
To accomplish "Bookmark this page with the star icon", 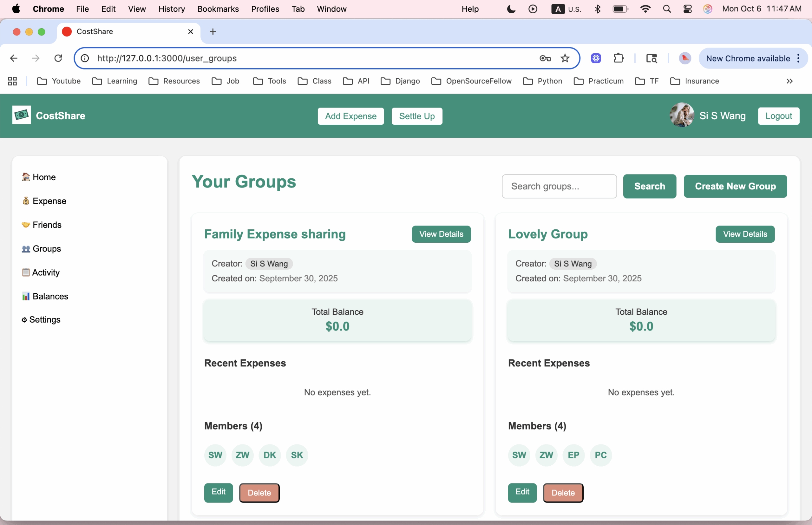I will [x=565, y=58].
